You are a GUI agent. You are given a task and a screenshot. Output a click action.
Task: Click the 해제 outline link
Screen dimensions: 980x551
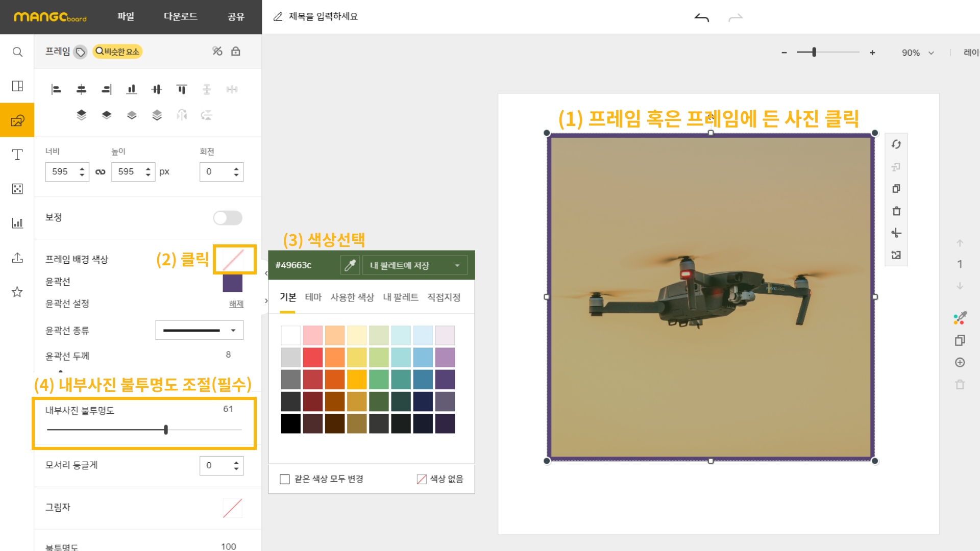tap(236, 304)
